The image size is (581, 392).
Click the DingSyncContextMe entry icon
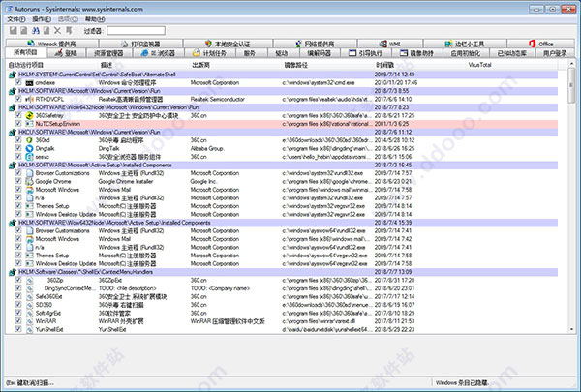29,288
